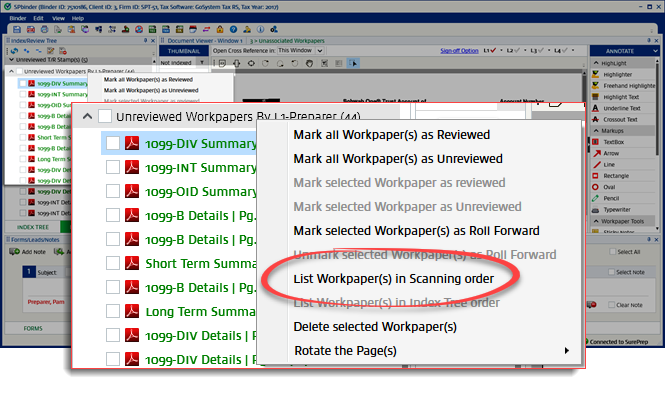
Task: Choose the enlarged Mark all Workpaper(s) as Unreviewed
Action: 398,159
